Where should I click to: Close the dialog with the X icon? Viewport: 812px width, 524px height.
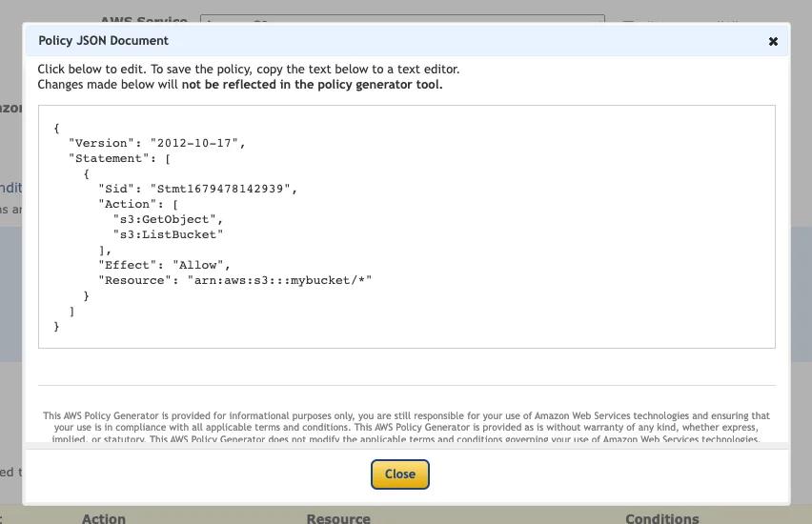click(773, 41)
